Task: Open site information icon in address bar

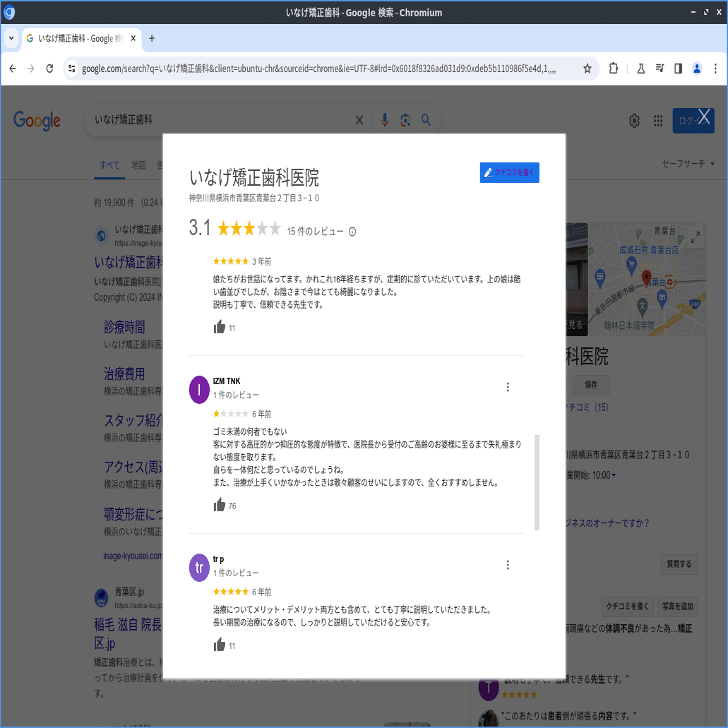Action: point(71,68)
